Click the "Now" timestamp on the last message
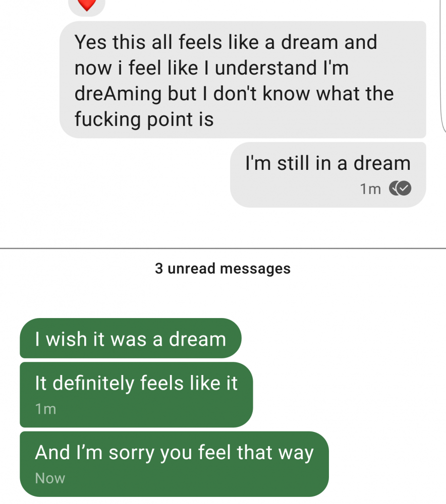Viewport: 446px width, 504px height. click(50, 478)
